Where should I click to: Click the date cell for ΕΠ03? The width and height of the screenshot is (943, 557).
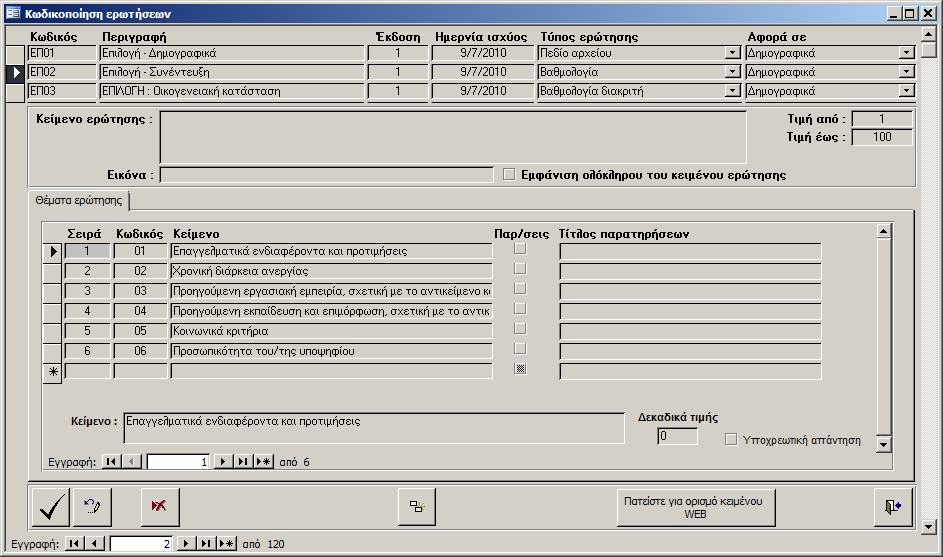point(483,91)
